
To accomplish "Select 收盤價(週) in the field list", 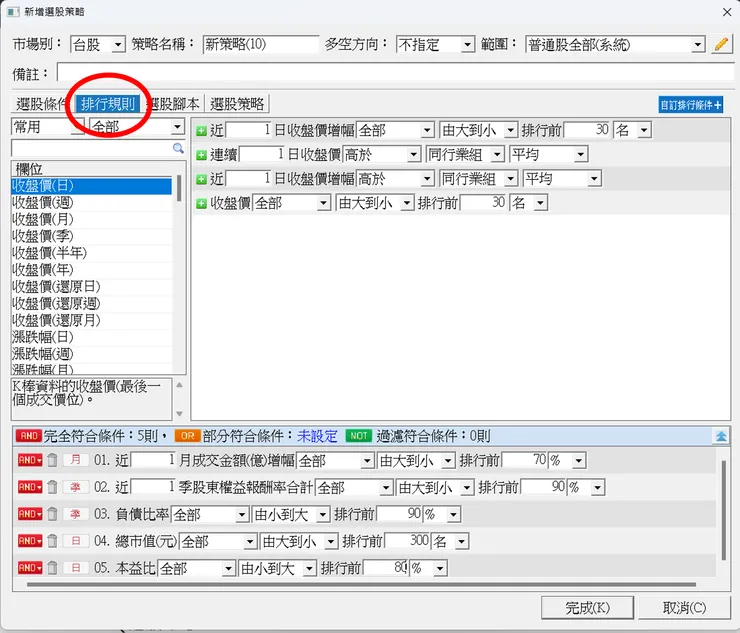I will 92,203.
